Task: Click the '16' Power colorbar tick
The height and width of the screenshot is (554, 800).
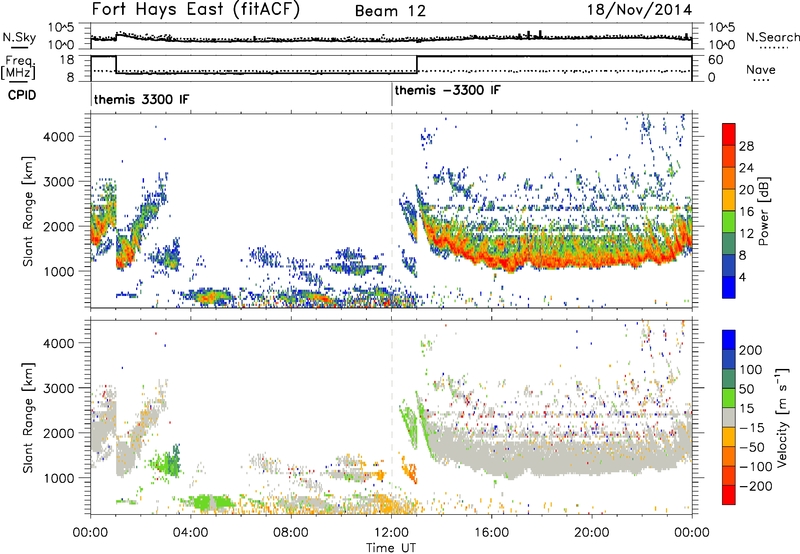Action: (x=746, y=212)
